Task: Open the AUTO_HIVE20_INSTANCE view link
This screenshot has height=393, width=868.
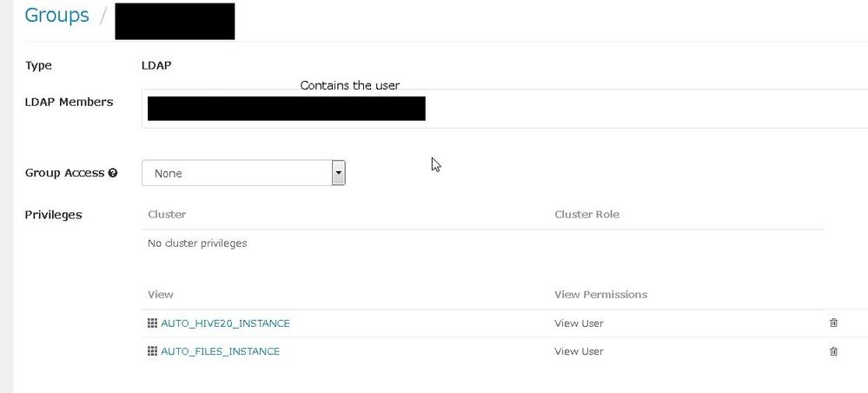Action: (x=225, y=323)
